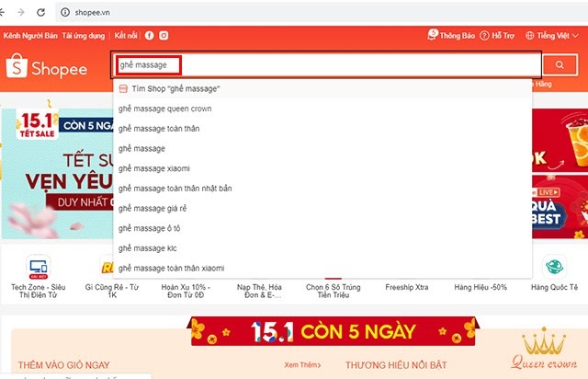The width and height of the screenshot is (588, 379).
Task: Click the Shopee logo
Action: pyautogui.click(x=47, y=66)
